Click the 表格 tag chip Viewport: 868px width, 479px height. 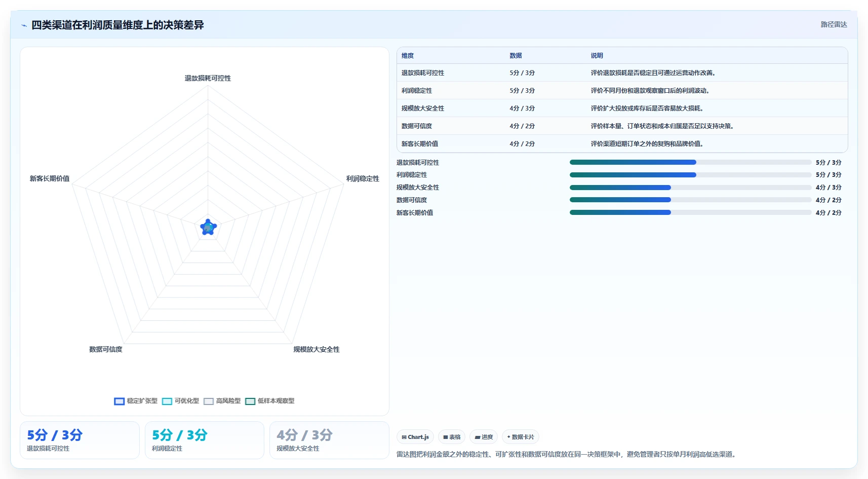click(452, 437)
